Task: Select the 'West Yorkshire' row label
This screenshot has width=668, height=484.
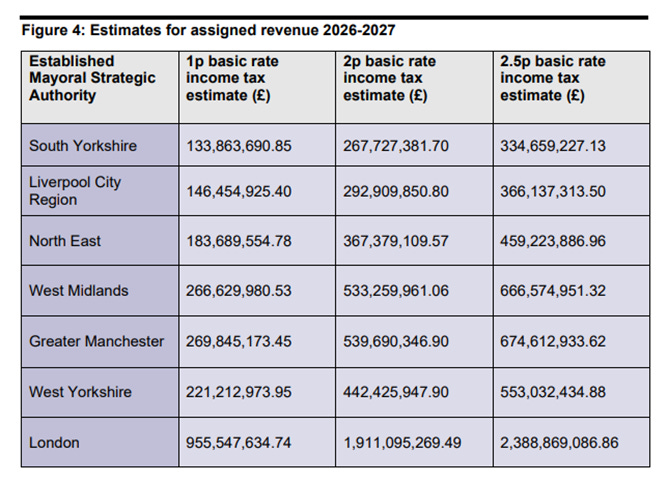Action: click(80, 392)
